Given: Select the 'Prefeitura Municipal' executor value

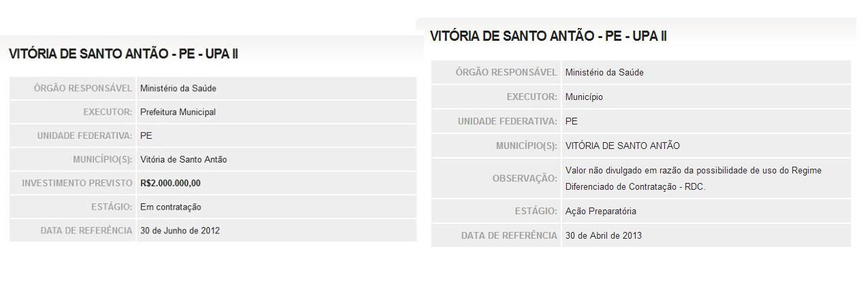Looking at the screenshot, I should click(178, 112).
